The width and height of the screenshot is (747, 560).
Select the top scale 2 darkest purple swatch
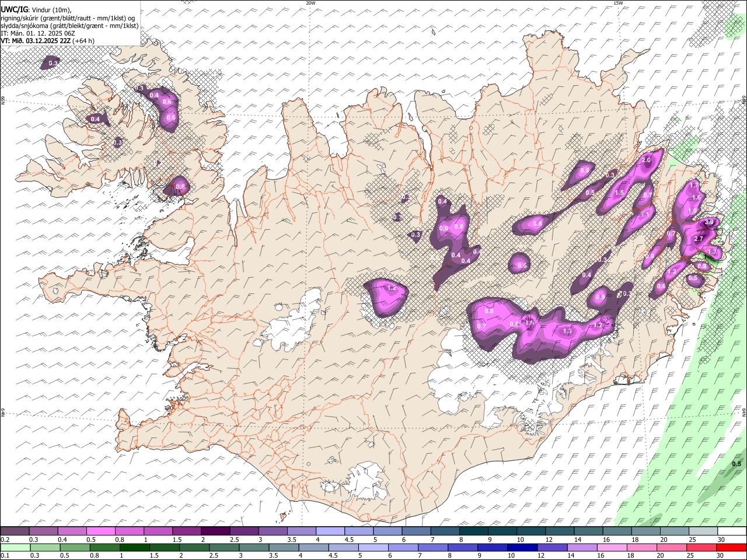(215, 531)
